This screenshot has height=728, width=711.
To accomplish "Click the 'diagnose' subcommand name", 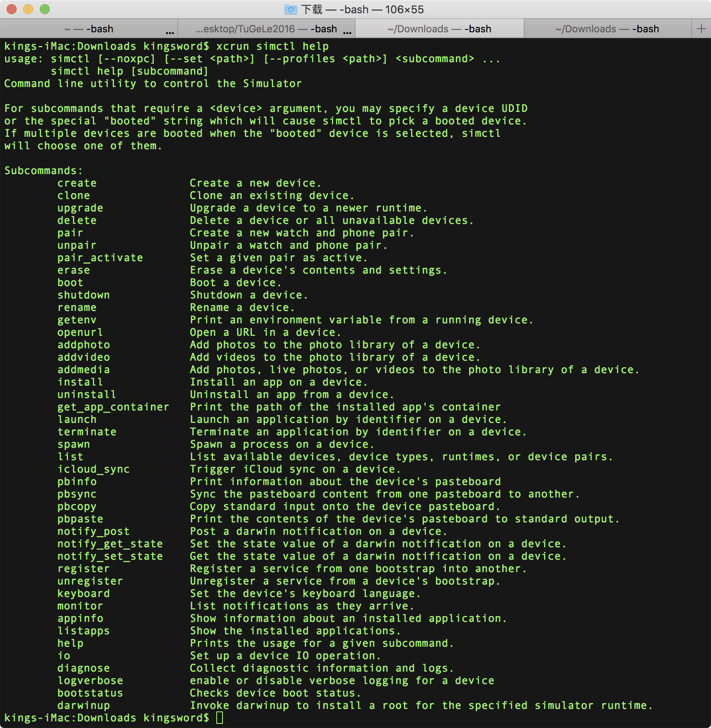I will [x=84, y=668].
